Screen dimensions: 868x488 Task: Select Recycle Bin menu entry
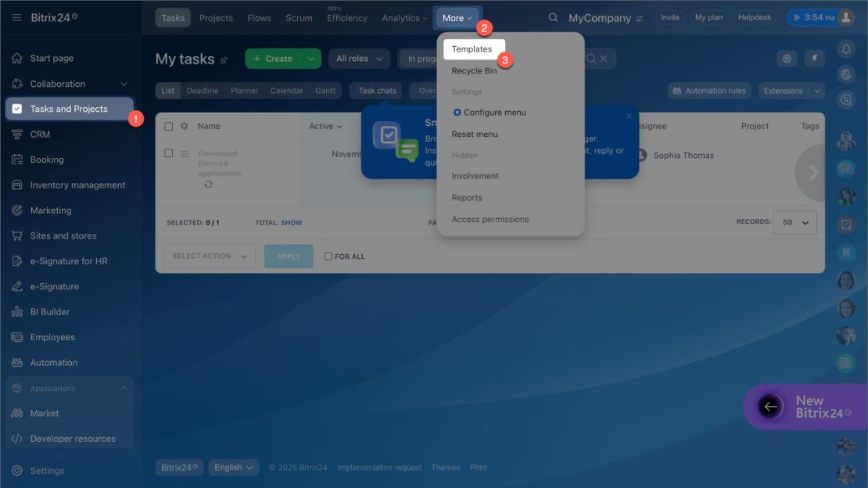tap(474, 71)
